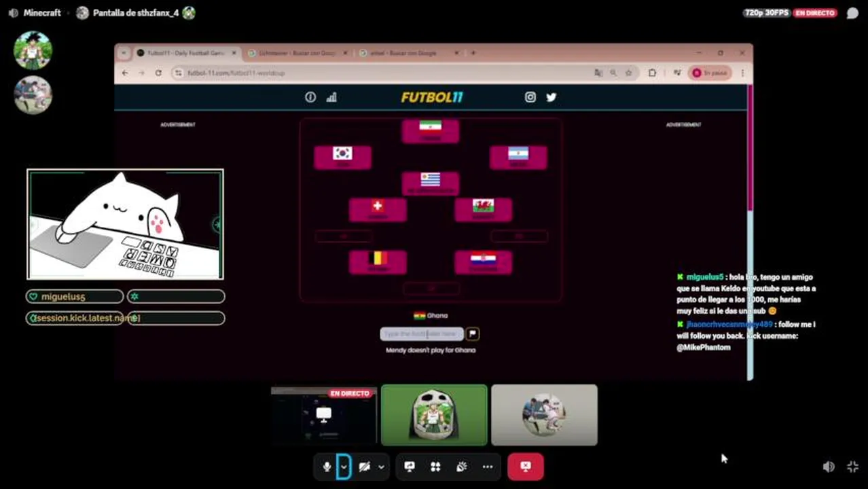Click the Bongo Cat overlay

(125, 224)
